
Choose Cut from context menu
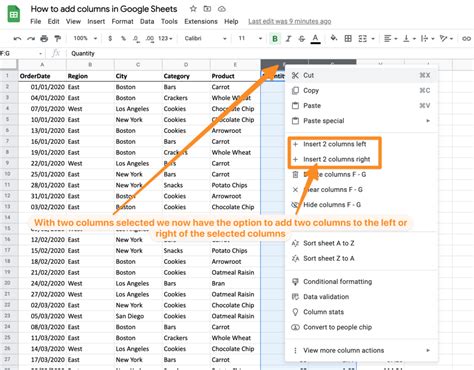click(x=362, y=75)
